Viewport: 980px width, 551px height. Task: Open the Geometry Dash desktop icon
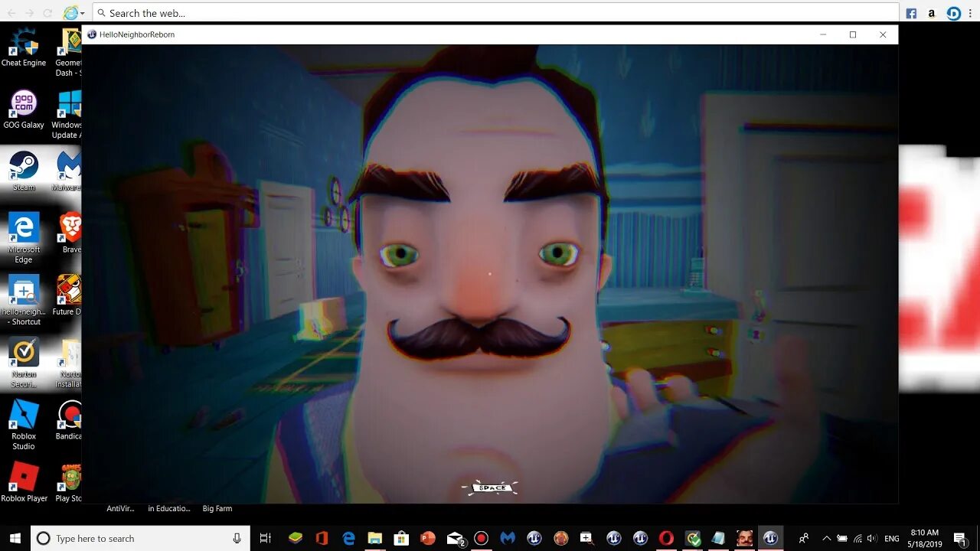pyautogui.click(x=70, y=52)
